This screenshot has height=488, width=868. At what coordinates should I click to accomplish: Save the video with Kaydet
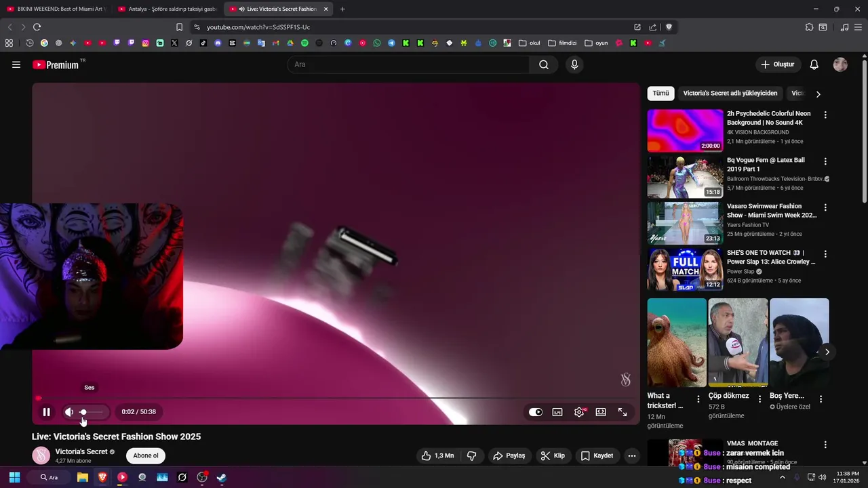coord(597,455)
